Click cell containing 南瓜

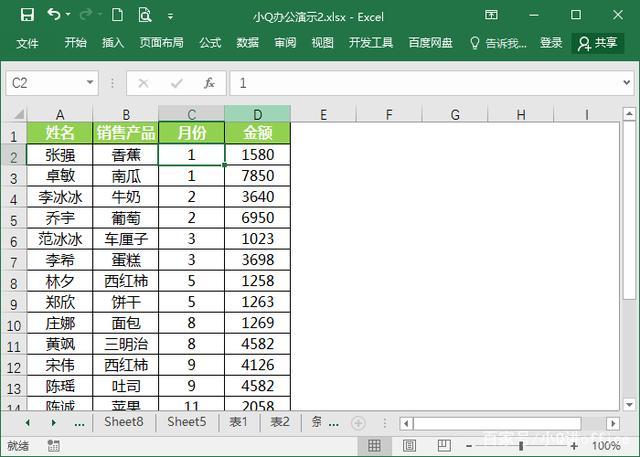click(x=126, y=176)
